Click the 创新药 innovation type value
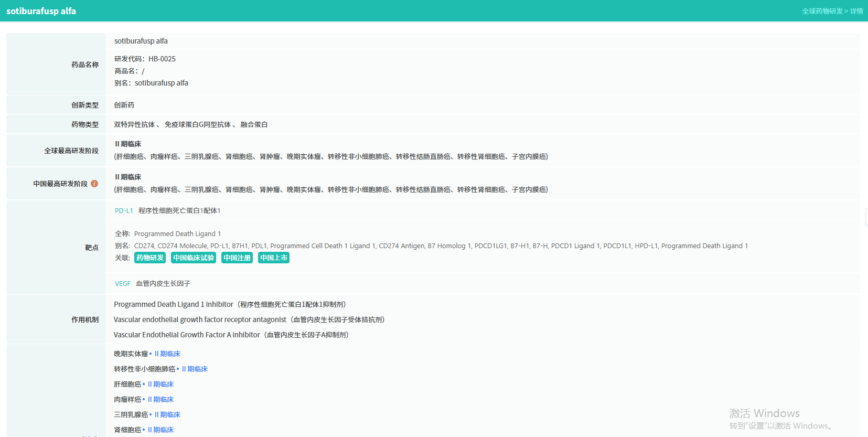868x437 pixels. [x=124, y=105]
